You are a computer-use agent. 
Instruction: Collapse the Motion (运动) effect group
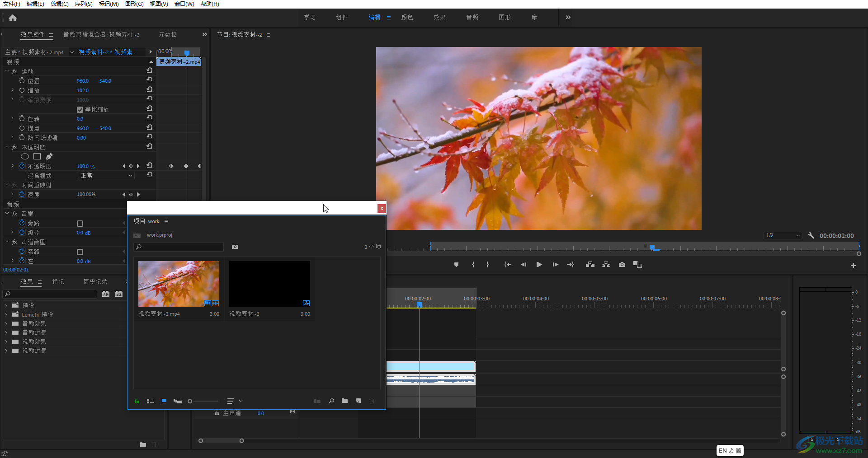[x=7, y=71]
